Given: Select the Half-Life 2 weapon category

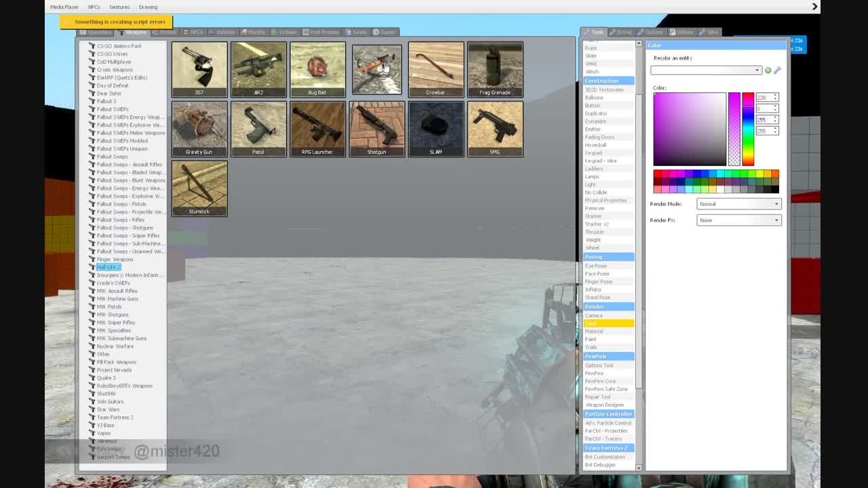Looking at the screenshot, I should pos(108,267).
